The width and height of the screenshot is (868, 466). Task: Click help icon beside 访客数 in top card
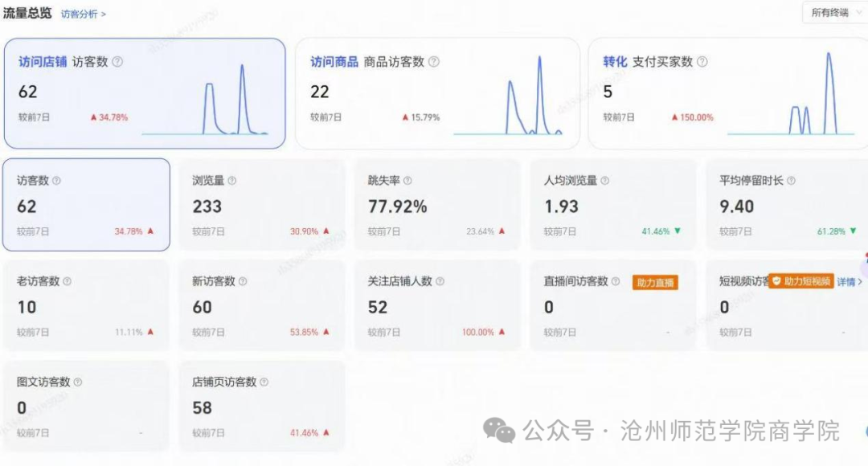pyautogui.click(x=118, y=62)
